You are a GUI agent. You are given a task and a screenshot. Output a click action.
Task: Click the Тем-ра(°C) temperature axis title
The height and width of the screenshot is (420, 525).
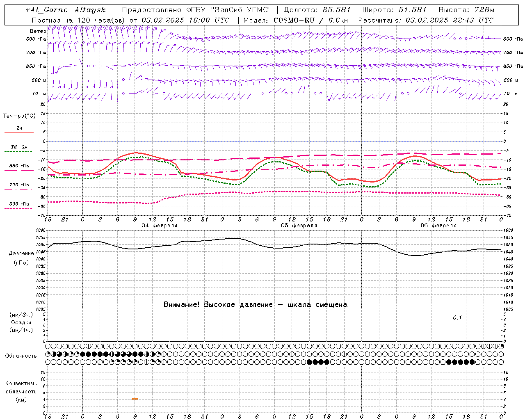(x=19, y=116)
